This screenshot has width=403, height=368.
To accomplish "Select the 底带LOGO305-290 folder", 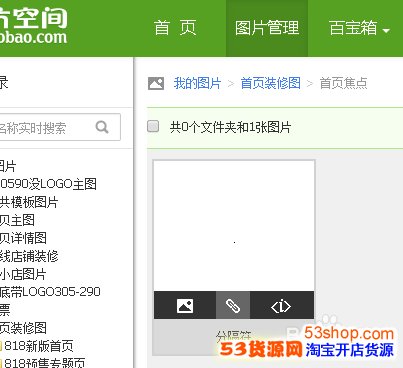I will [50, 292].
